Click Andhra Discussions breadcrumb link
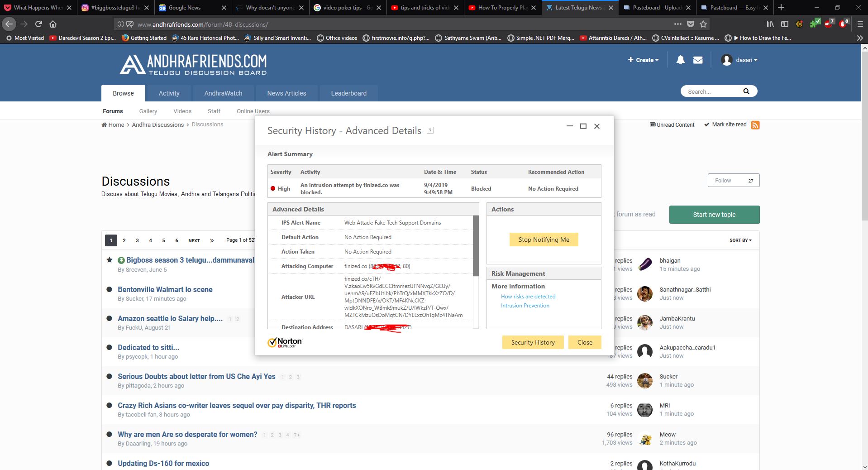The height and width of the screenshot is (470, 868). tap(158, 125)
